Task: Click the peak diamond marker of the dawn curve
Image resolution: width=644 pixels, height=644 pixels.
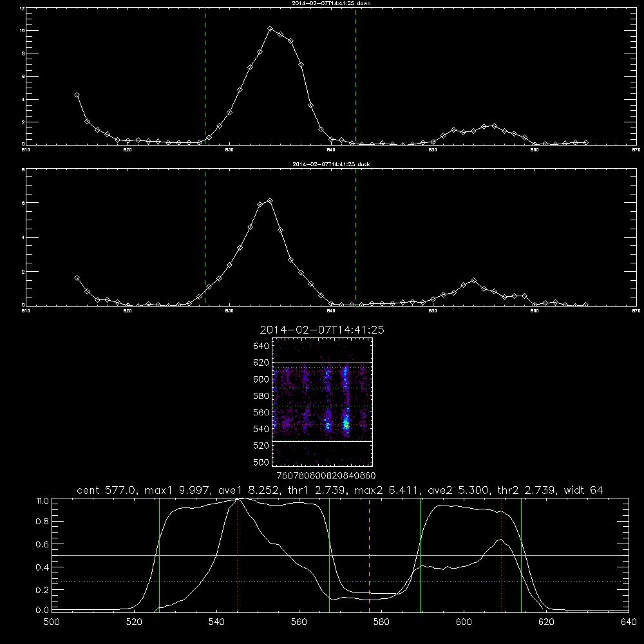Action: (x=270, y=29)
